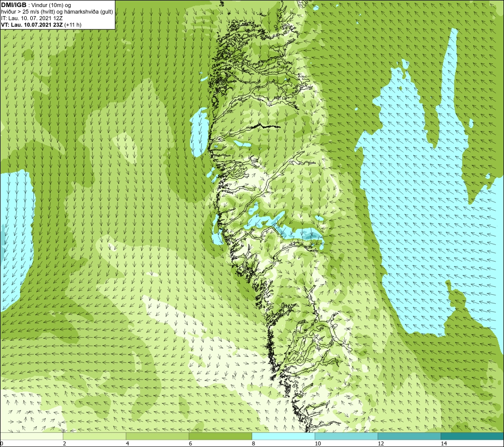Click the DMI/IGB title in the legend box
504x447 pixels.
pos(14,5)
